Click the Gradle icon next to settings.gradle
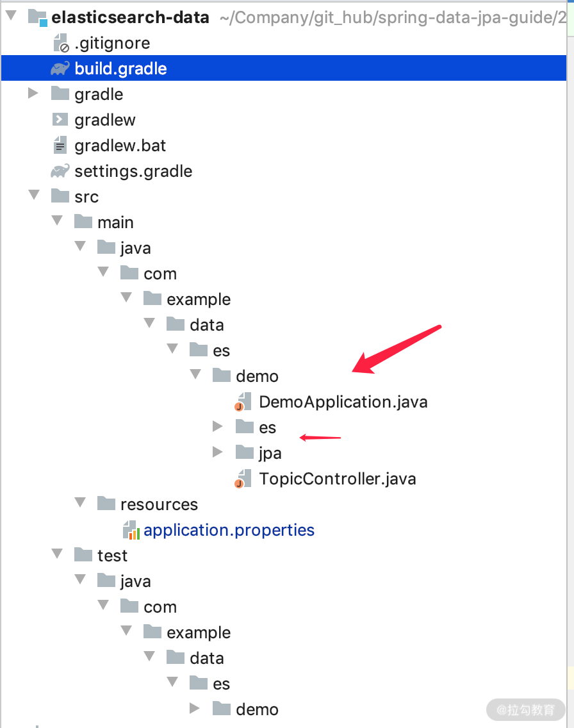Viewport: 574px width, 728px height. (60, 170)
